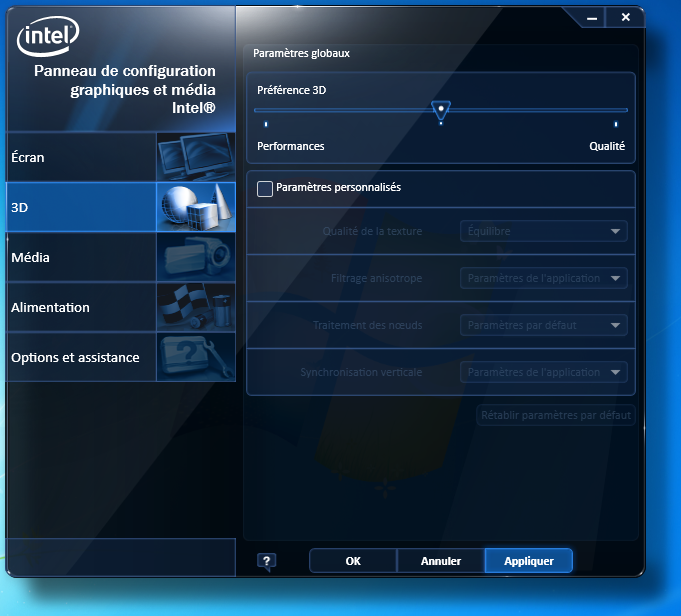Image resolution: width=681 pixels, height=616 pixels.
Task: Minimize the Intel graphics panel window
Action: point(592,17)
